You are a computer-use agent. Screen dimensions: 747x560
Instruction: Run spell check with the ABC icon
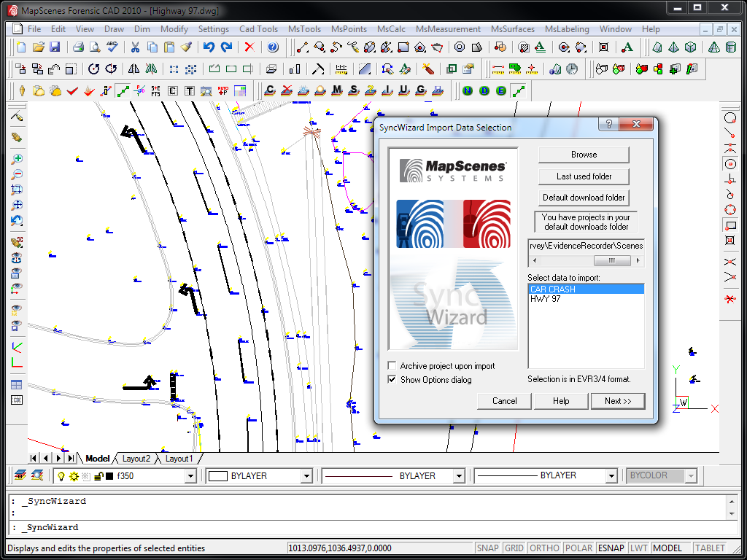click(x=112, y=47)
